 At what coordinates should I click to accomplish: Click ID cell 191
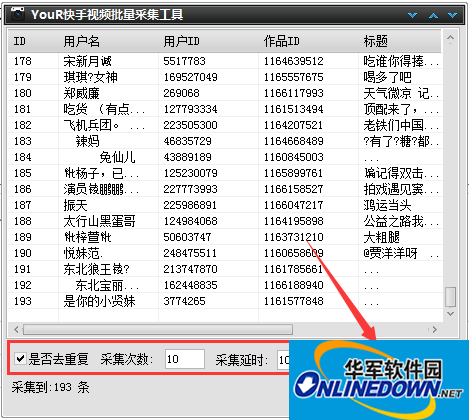click(22, 269)
